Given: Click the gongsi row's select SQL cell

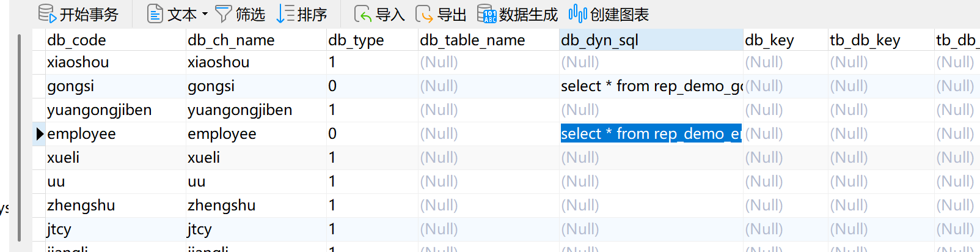Looking at the screenshot, I should click(650, 86).
